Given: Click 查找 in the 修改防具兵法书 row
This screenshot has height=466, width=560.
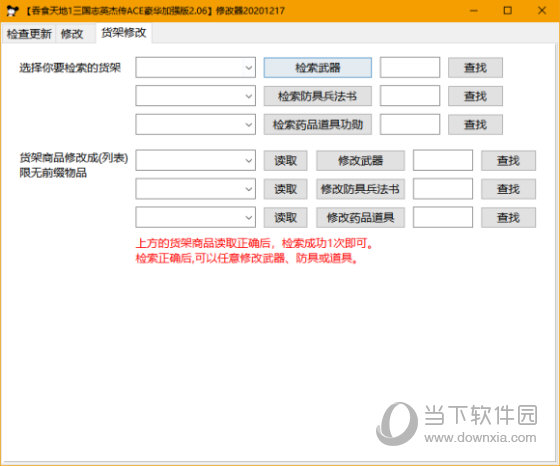Looking at the screenshot, I should (x=508, y=189).
